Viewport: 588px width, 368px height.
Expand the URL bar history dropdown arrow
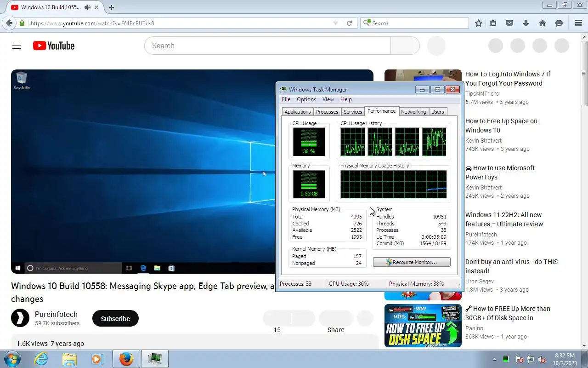[335, 23]
